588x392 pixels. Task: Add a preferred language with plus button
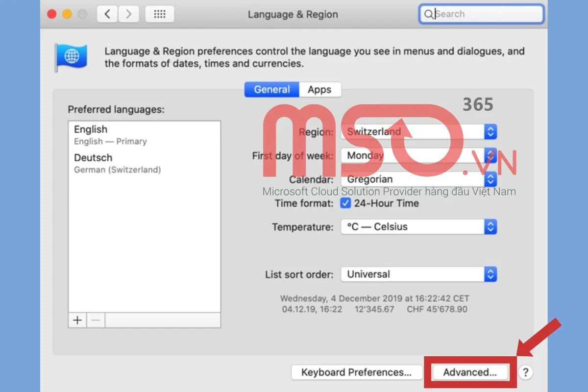[77, 320]
